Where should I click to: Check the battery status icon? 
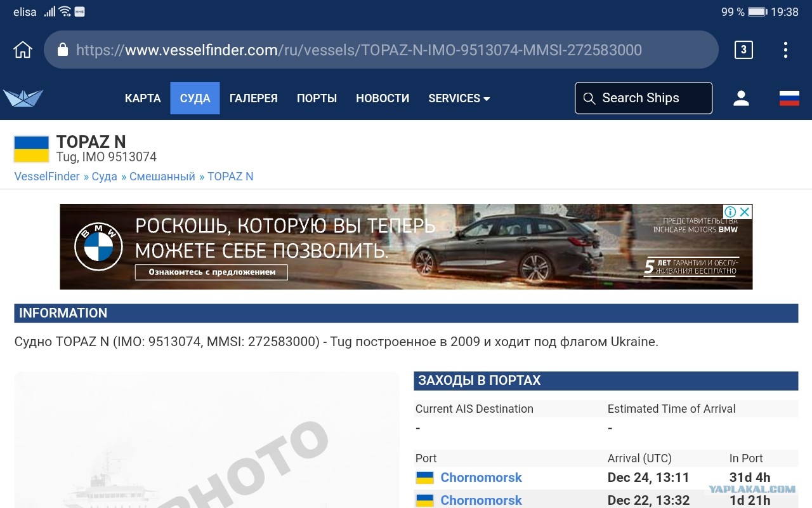pyautogui.click(x=757, y=12)
